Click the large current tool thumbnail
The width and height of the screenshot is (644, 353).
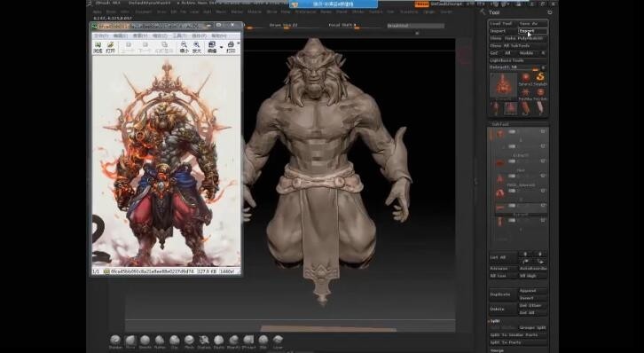pyautogui.click(x=503, y=85)
